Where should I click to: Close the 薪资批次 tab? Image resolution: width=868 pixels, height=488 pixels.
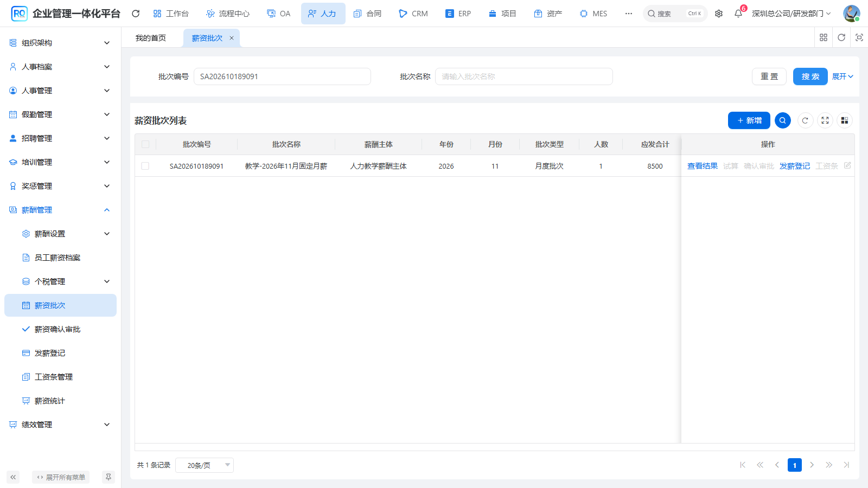point(232,38)
